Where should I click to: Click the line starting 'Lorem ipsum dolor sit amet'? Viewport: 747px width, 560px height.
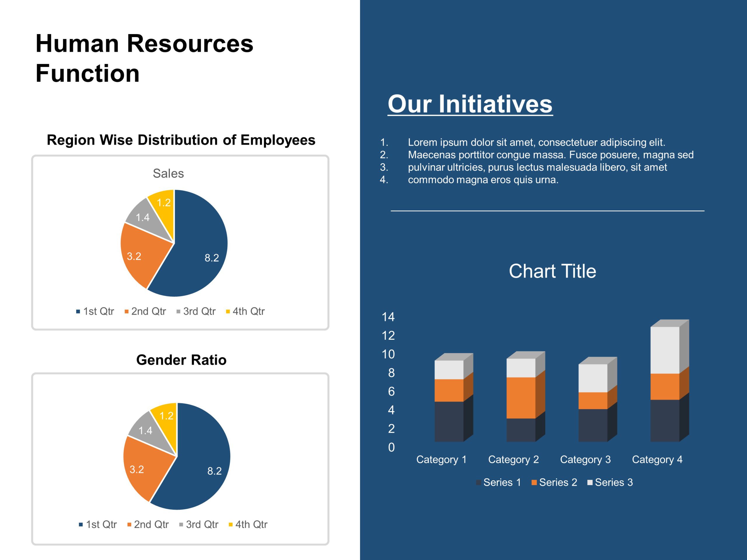click(537, 142)
